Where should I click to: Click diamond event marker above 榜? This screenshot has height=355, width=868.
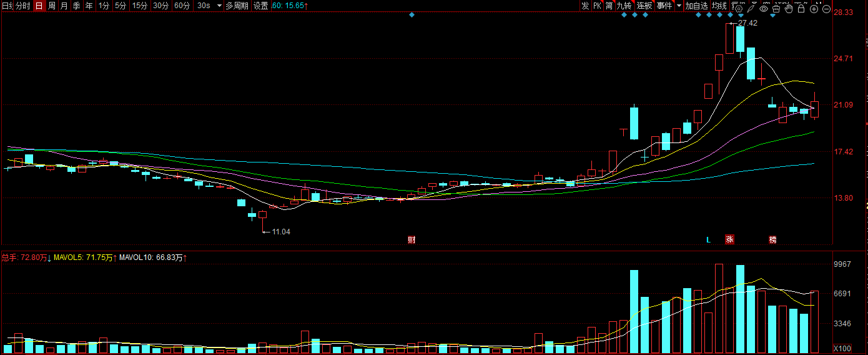click(x=772, y=15)
